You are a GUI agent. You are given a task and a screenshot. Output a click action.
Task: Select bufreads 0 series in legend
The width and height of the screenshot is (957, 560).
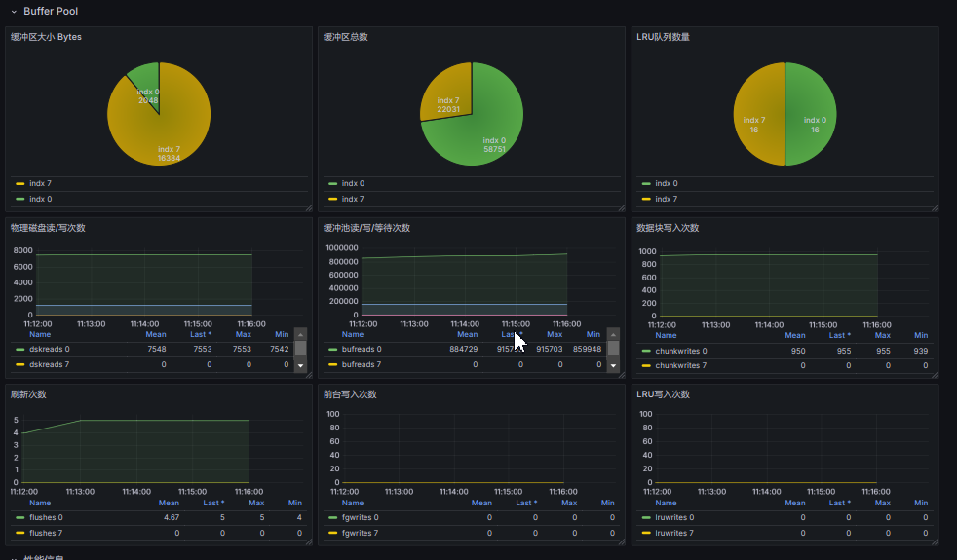click(x=362, y=349)
